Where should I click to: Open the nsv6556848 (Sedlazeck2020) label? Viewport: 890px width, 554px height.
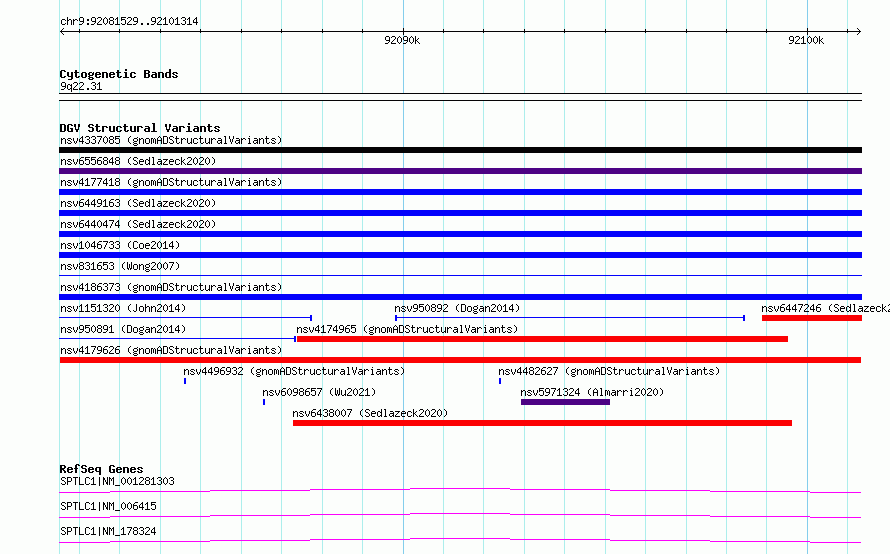tap(138, 161)
